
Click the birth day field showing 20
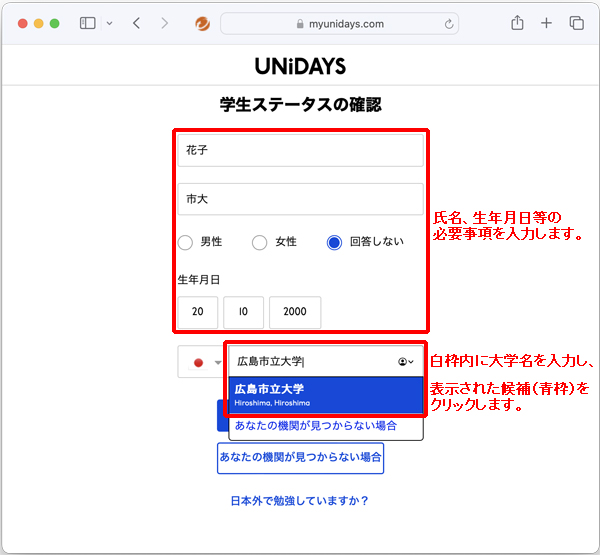198,312
